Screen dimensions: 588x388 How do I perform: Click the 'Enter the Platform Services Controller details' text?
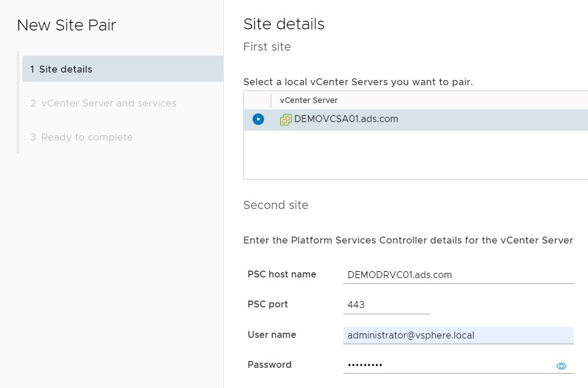(x=408, y=240)
